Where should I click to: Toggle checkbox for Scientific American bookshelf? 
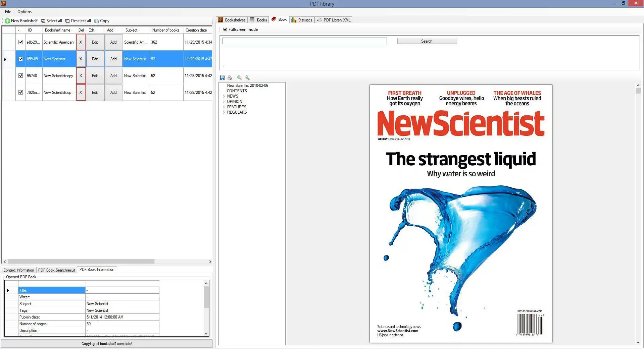click(20, 42)
